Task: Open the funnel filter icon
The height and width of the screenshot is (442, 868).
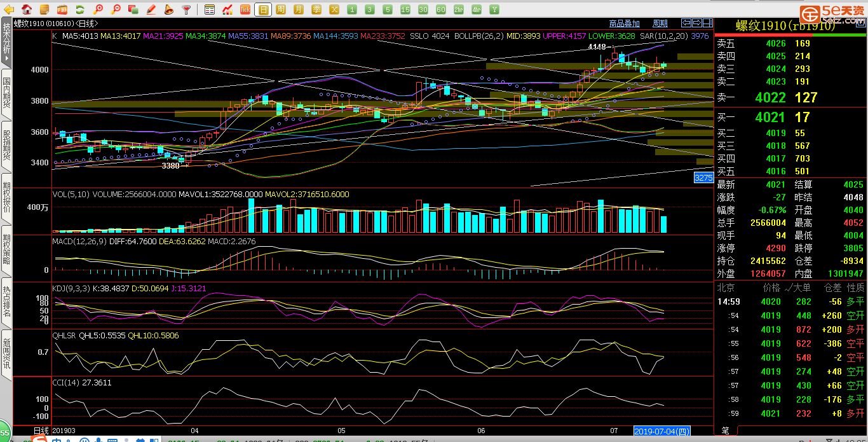Action: click(187, 10)
